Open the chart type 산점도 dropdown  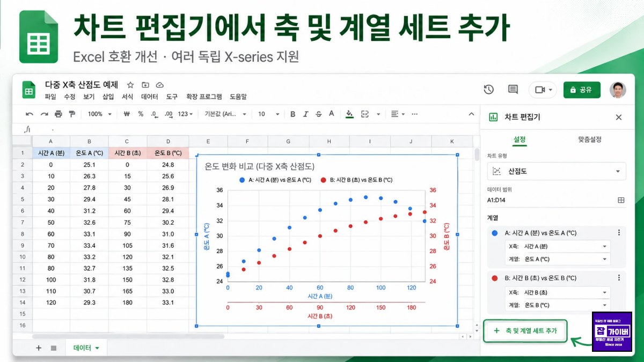point(557,171)
